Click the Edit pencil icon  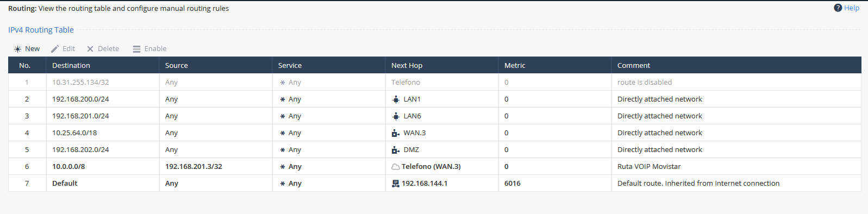click(x=55, y=49)
